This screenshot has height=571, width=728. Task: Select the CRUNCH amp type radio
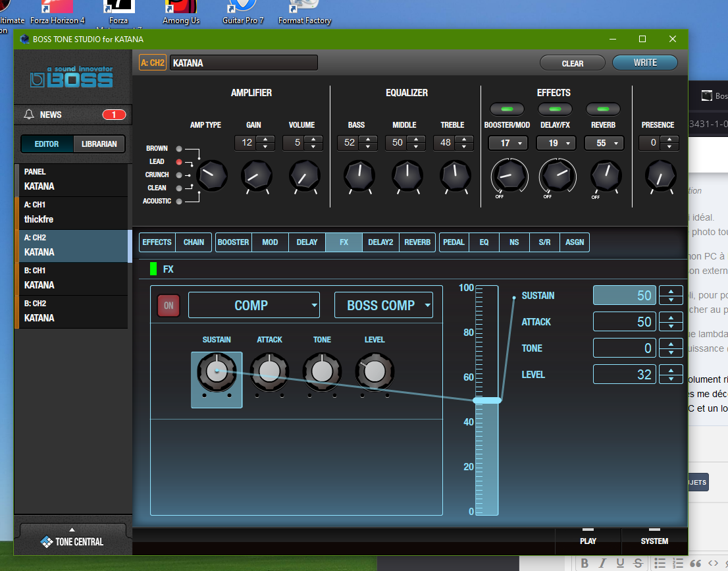pyautogui.click(x=179, y=175)
